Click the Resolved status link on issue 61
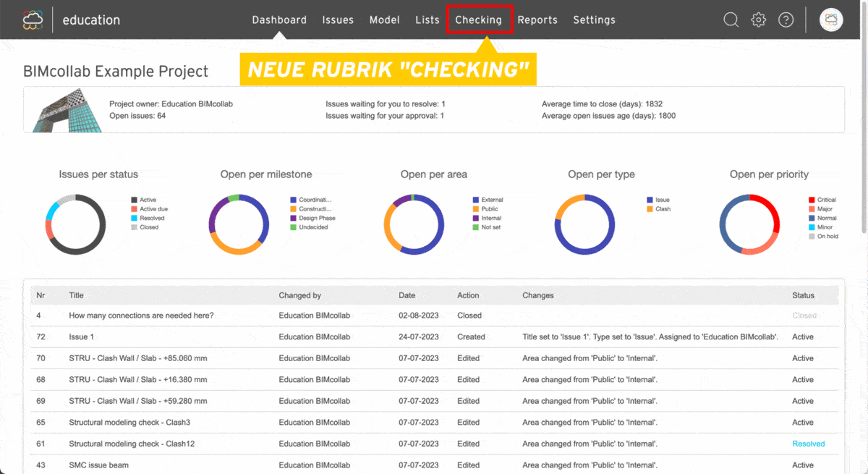868x474 pixels. click(808, 444)
